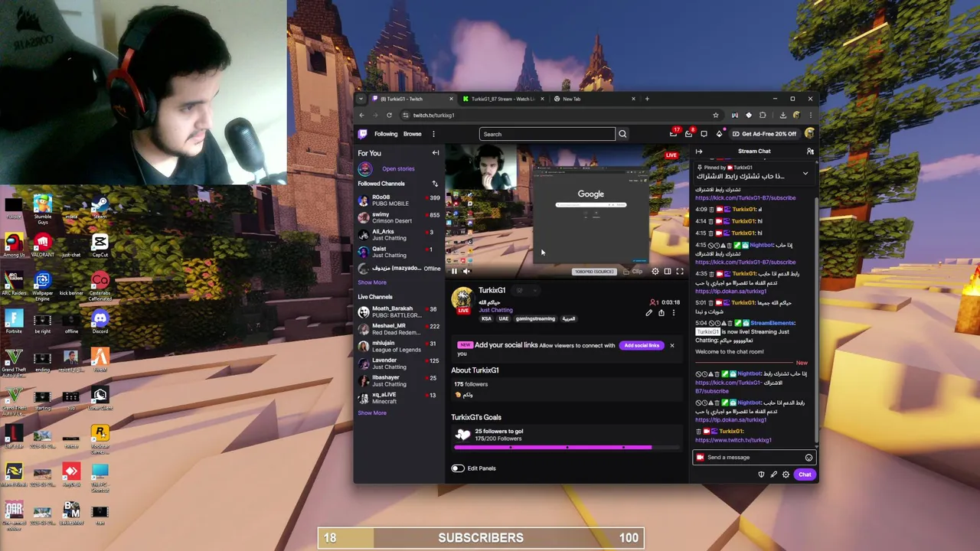Toggle theatre mode on player
The width and height of the screenshot is (980, 551).
pos(668,272)
